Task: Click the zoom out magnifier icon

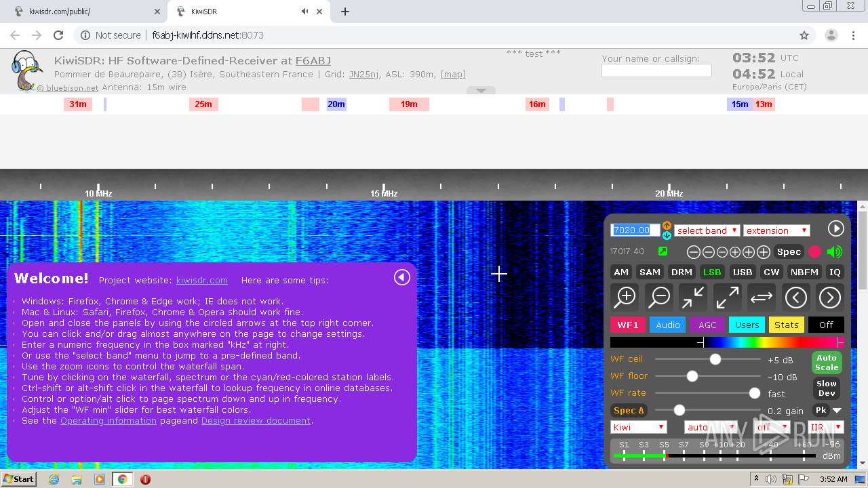Action: coord(659,297)
